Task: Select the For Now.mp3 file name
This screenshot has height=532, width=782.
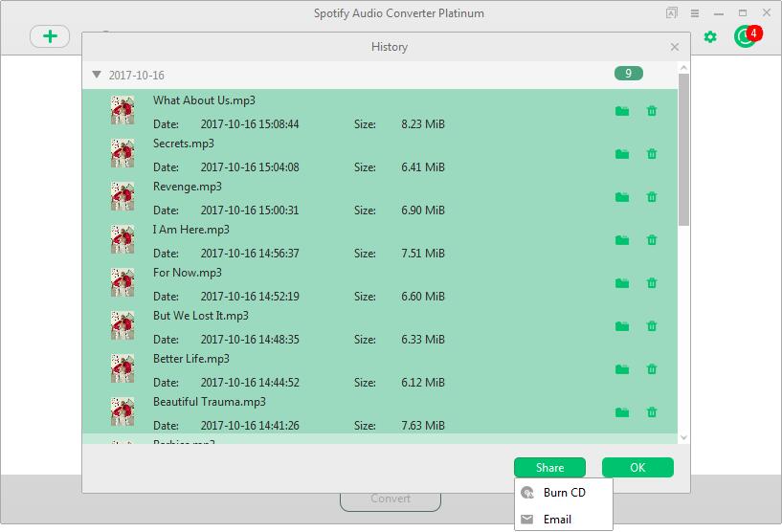Action: pos(187,273)
